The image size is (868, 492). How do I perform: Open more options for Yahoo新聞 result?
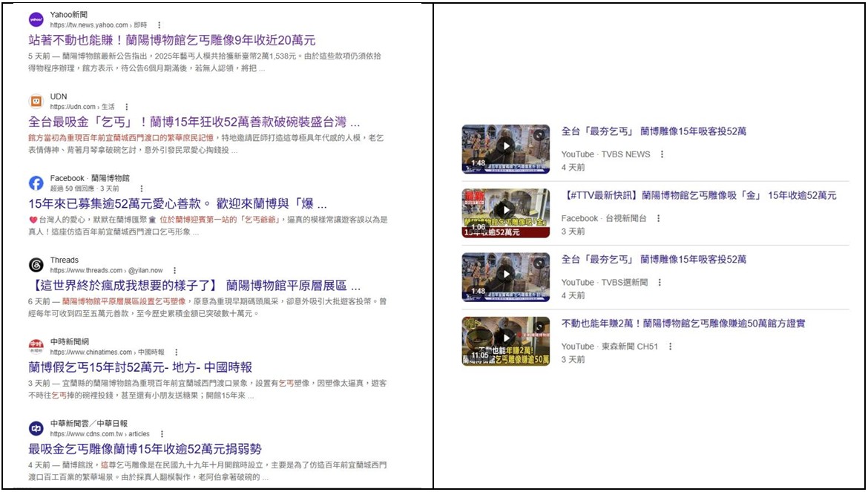[160, 25]
